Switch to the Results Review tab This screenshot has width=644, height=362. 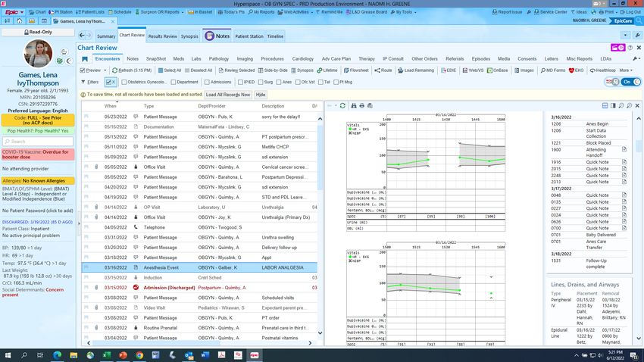(162, 36)
